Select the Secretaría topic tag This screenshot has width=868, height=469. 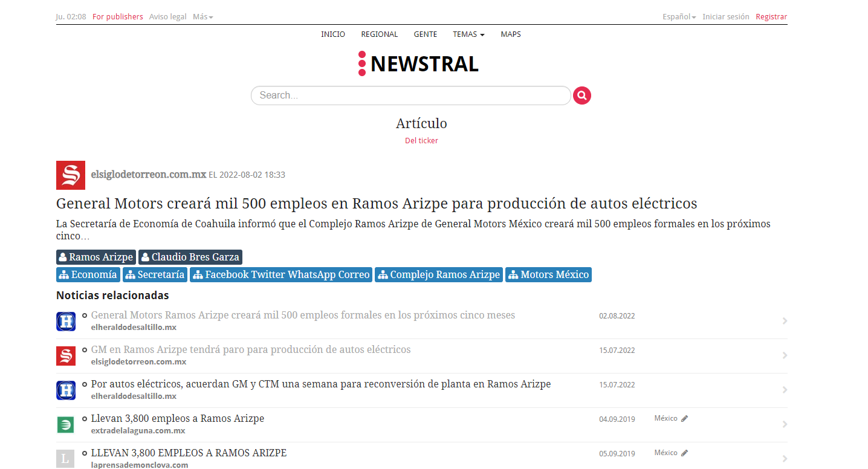[155, 274]
